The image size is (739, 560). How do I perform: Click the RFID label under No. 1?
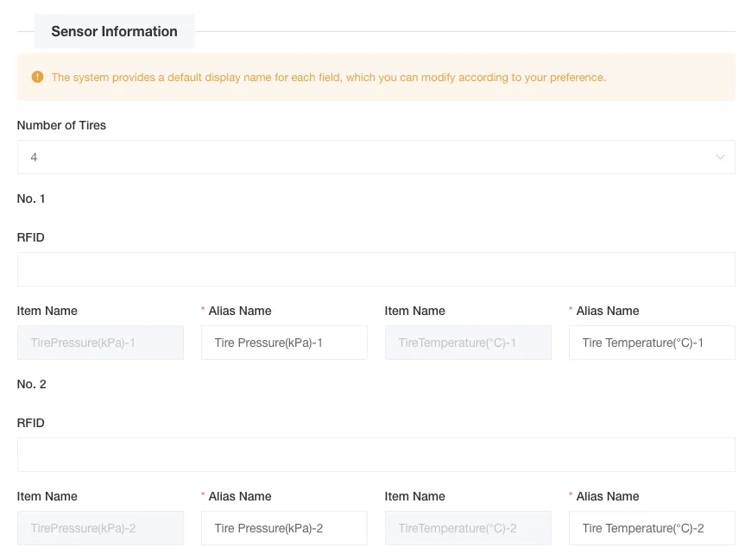(30, 237)
